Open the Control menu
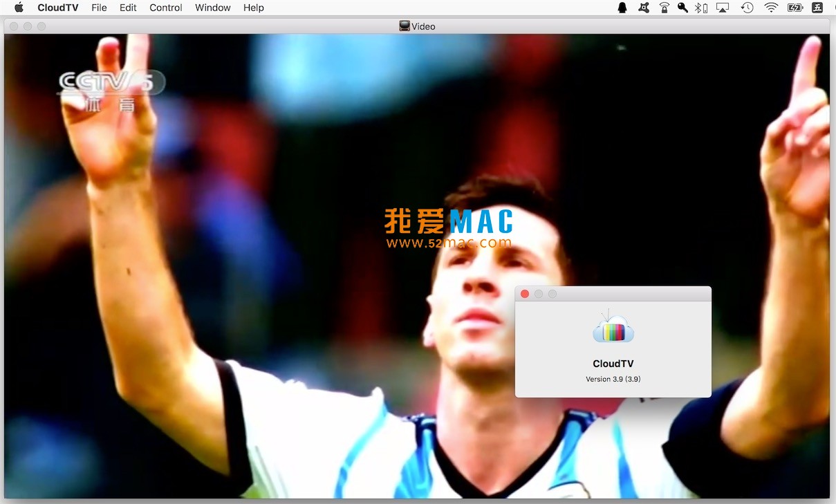The height and width of the screenshot is (504, 836). (165, 8)
